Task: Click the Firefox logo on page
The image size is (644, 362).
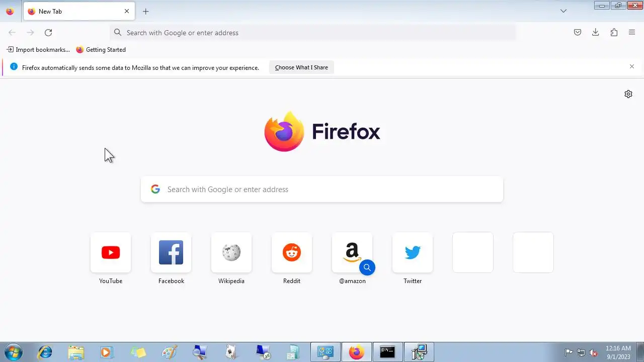Action: click(322, 132)
